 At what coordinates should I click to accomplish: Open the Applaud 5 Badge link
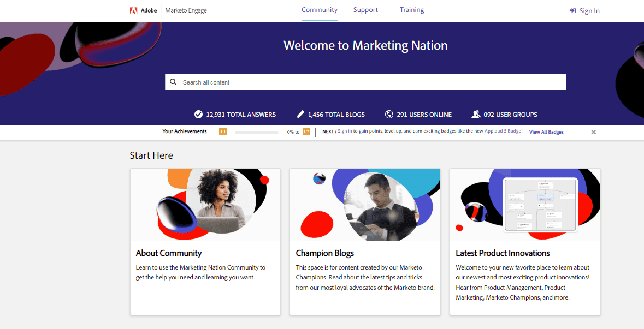[x=504, y=131]
